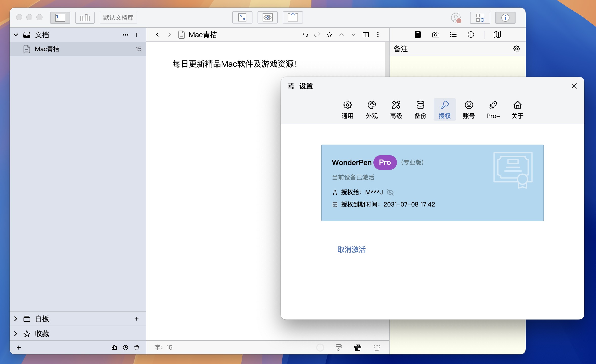Image resolution: width=596 pixels, height=364 pixels.
Task: Open the user account avatar icon
Action: coord(456,18)
